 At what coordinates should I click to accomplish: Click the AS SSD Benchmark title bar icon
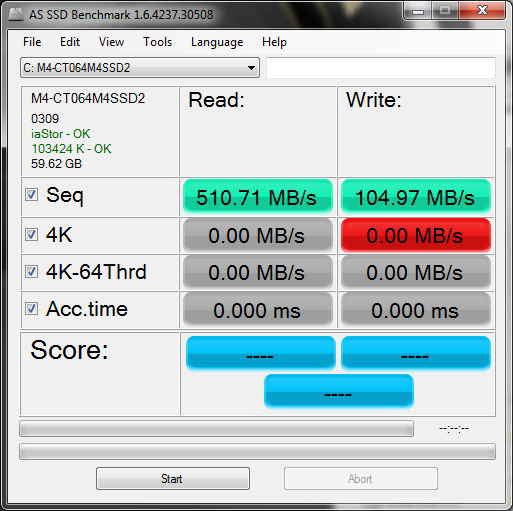16,14
